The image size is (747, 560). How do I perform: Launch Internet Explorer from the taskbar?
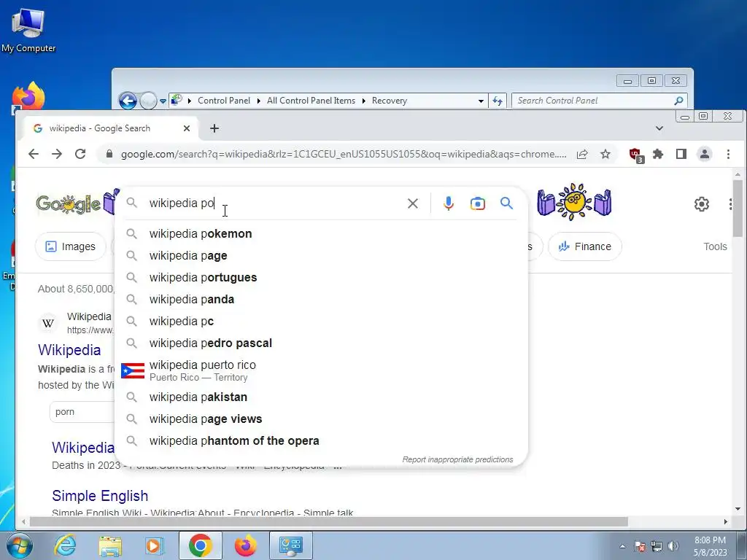[x=65, y=545]
